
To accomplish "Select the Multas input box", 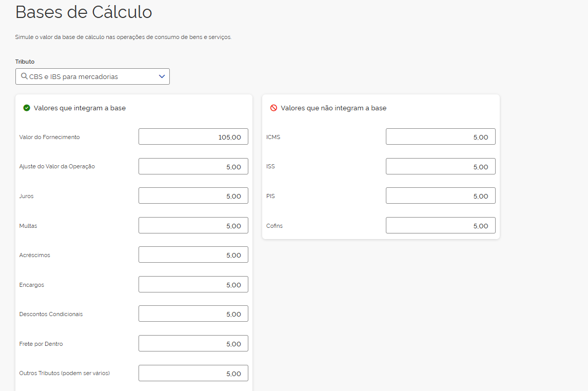I will (193, 225).
